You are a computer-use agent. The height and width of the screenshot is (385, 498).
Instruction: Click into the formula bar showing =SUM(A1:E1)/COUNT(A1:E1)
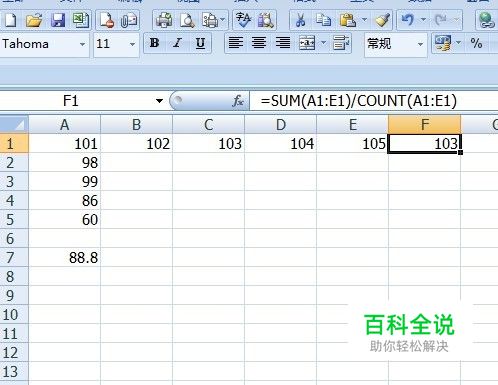click(x=373, y=101)
